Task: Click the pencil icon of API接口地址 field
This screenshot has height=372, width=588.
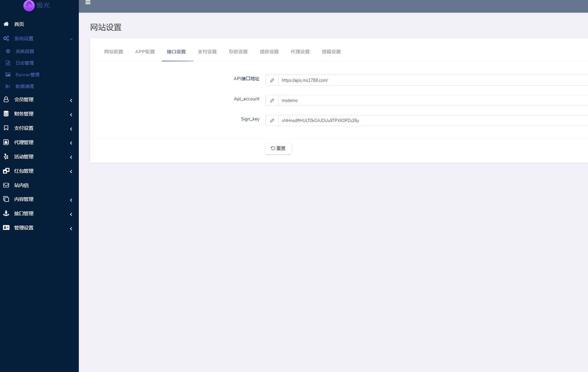Action: [272, 80]
